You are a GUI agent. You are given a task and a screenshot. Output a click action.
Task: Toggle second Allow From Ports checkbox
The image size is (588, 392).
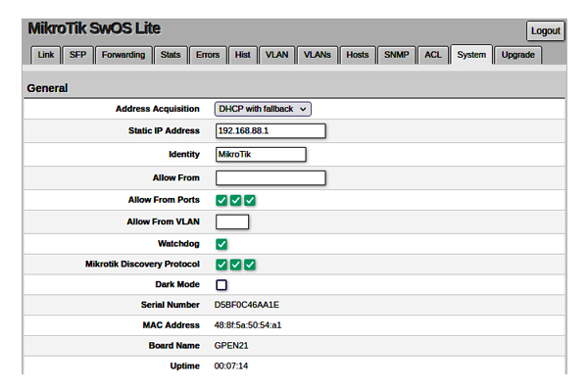click(235, 200)
